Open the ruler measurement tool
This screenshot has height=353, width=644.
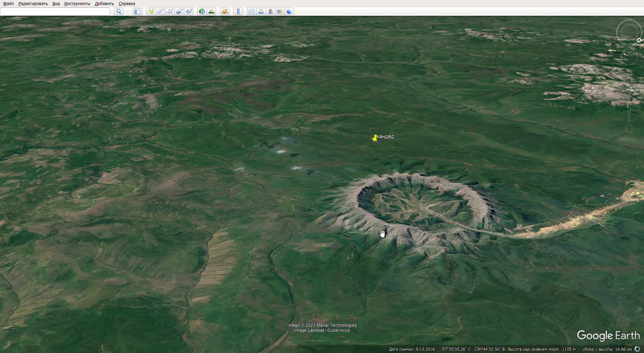pyautogui.click(x=238, y=11)
